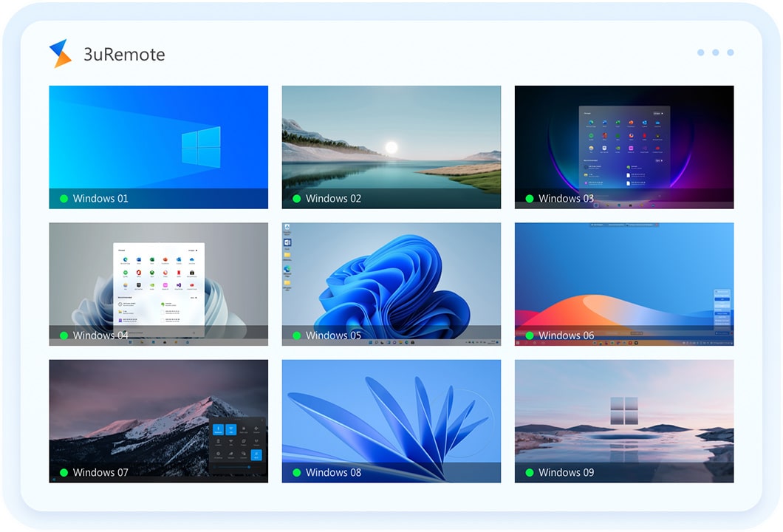Toggle Wi-Fi in Windows 07 quick settings
The image size is (783, 532).
231,429
